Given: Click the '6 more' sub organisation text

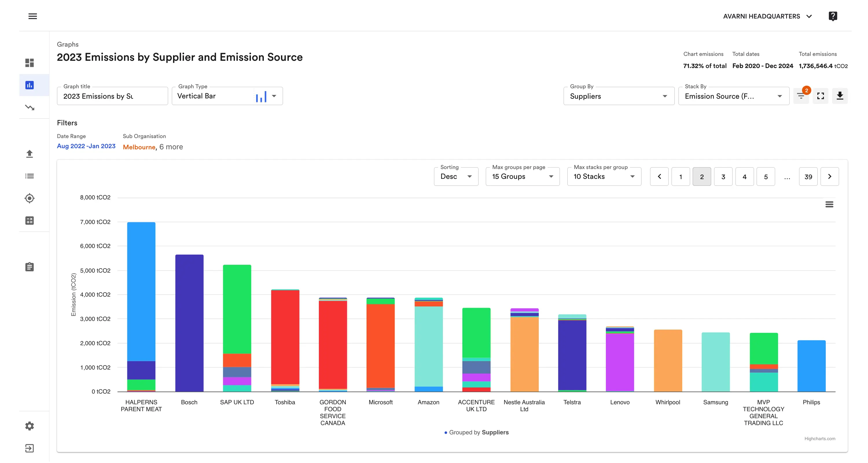Looking at the screenshot, I should click(x=171, y=147).
